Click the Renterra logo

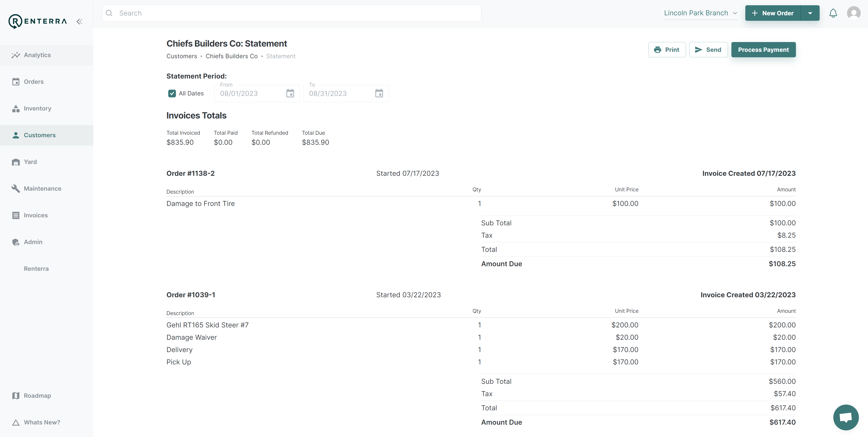click(37, 21)
